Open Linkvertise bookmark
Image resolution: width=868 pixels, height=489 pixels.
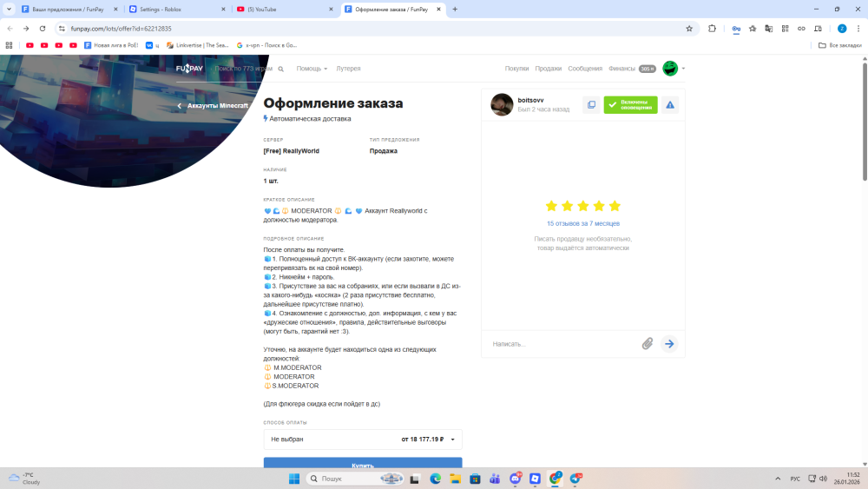point(198,45)
